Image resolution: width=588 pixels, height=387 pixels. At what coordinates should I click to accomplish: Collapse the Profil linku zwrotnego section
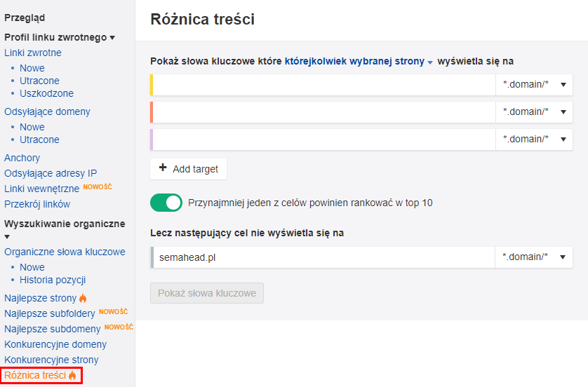[112, 37]
